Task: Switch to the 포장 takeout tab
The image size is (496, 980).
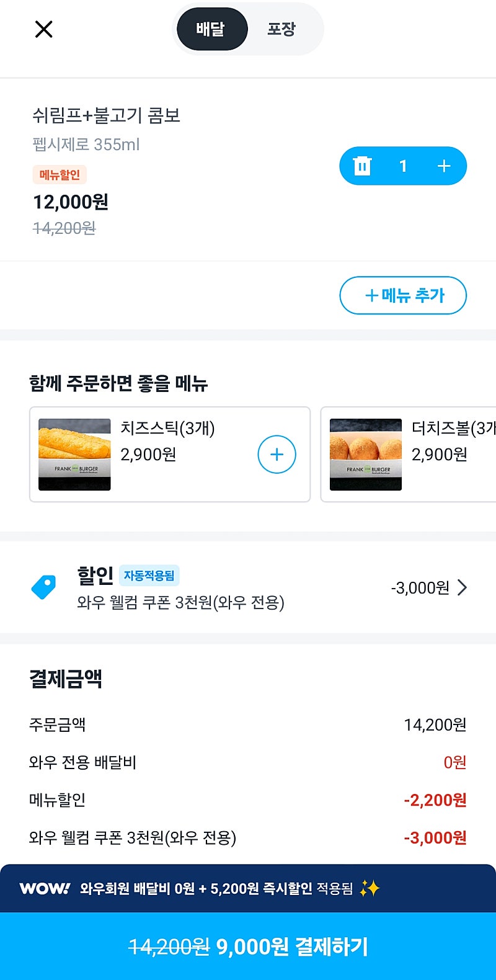Action: (x=281, y=29)
